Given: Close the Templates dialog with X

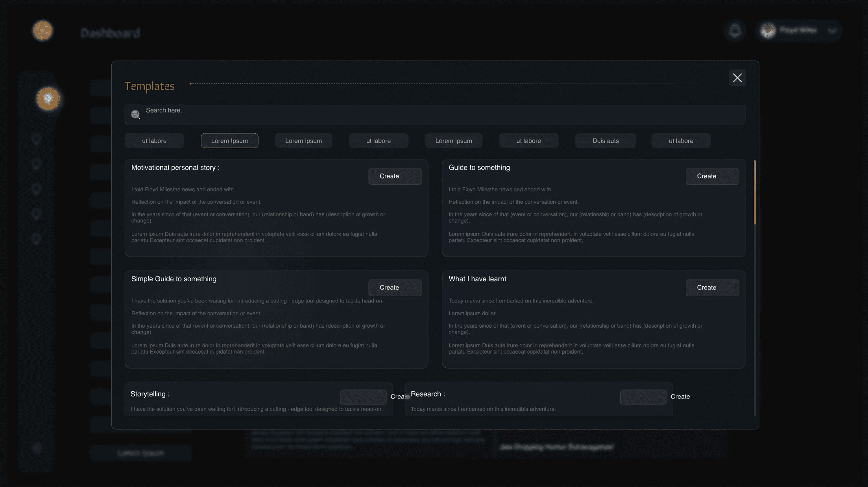Looking at the screenshot, I should (x=737, y=78).
